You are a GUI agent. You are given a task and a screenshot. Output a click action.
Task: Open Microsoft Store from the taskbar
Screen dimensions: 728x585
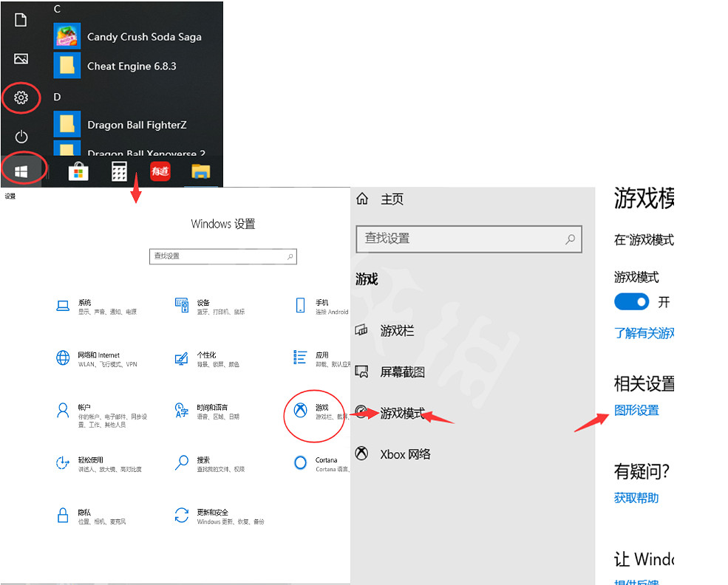point(76,171)
